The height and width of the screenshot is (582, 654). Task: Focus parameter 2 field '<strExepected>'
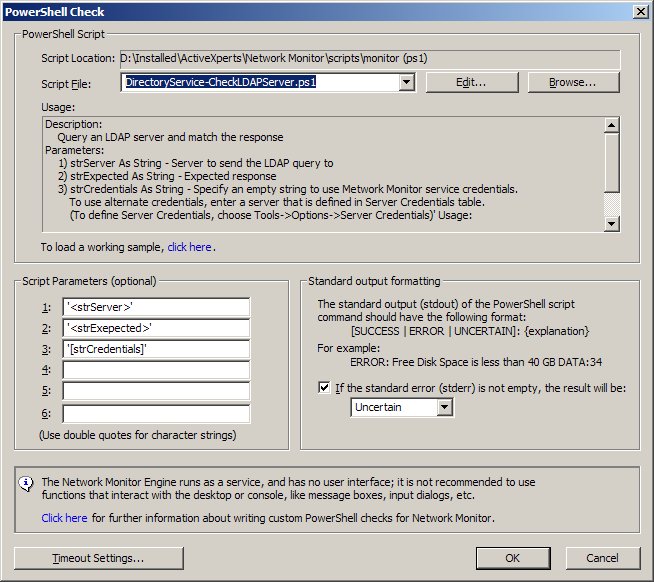pyautogui.click(x=156, y=328)
